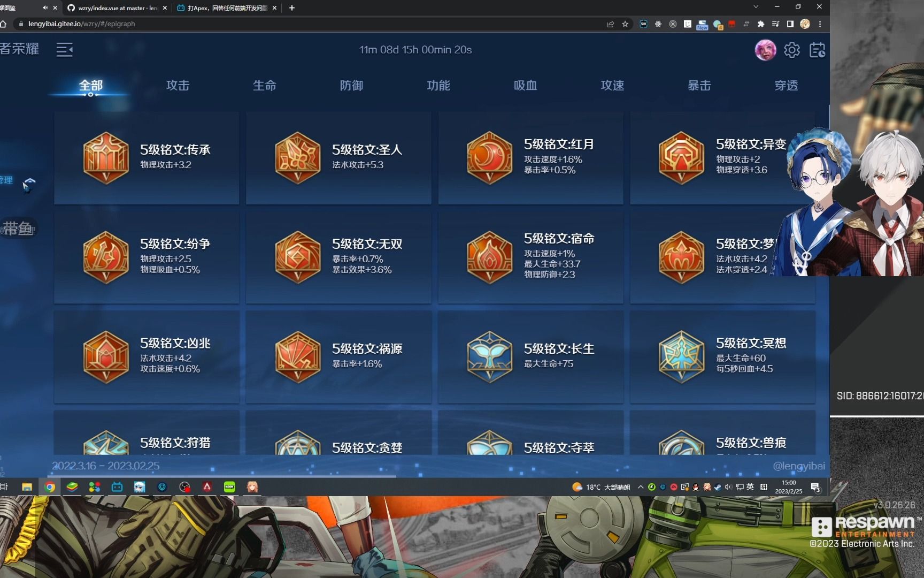Open the calendar schedule icon in the header
Screen dimensions: 924x578
click(817, 50)
